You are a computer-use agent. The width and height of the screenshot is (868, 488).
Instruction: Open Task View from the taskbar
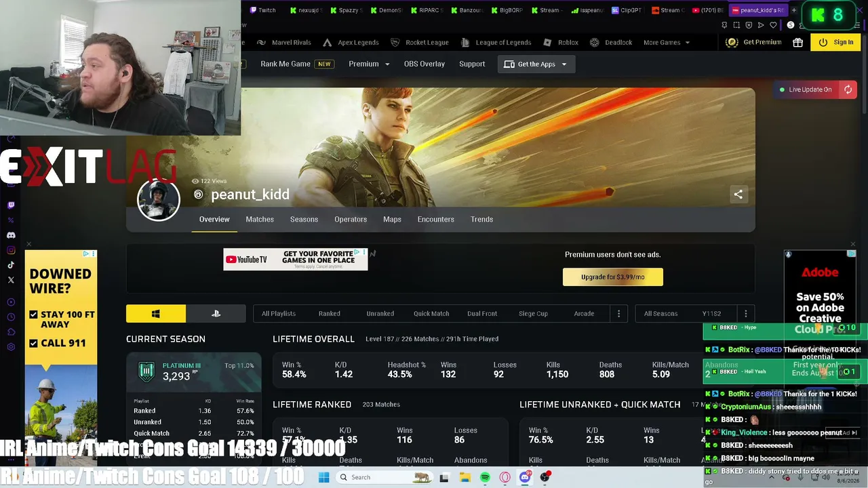click(x=444, y=477)
